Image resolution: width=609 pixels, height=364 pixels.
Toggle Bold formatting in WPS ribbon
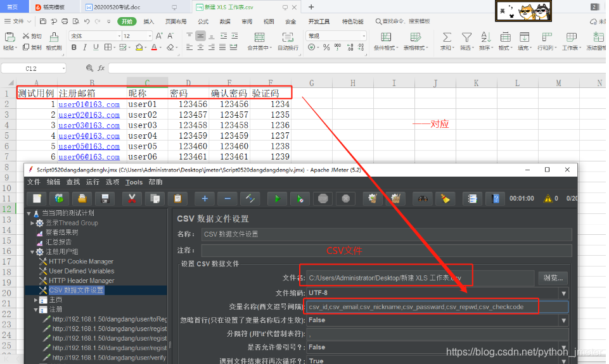click(74, 47)
